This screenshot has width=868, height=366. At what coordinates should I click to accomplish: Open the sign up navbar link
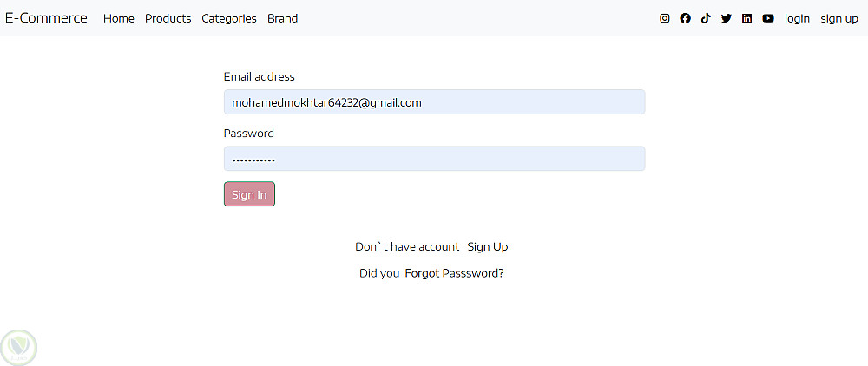point(839,18)
